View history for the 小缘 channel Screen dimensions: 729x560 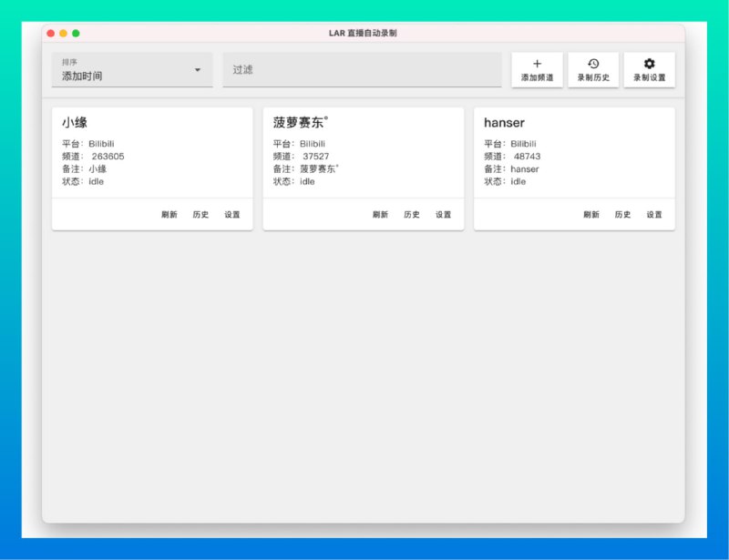[201, 215]
